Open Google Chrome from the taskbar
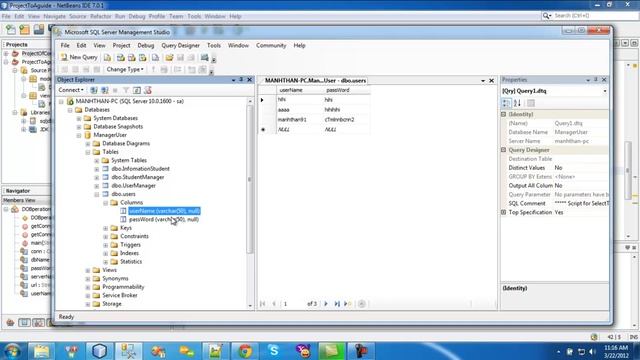Viewport: 640px width, 360px height. point(245,351)
